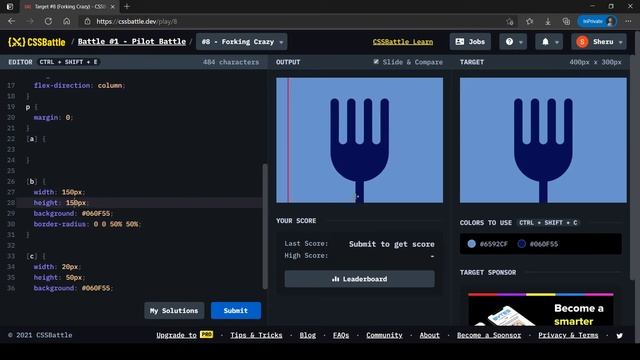Expand notifications dropdown arrow
This screenshot has height=360, width=640.
pos(557,42)
